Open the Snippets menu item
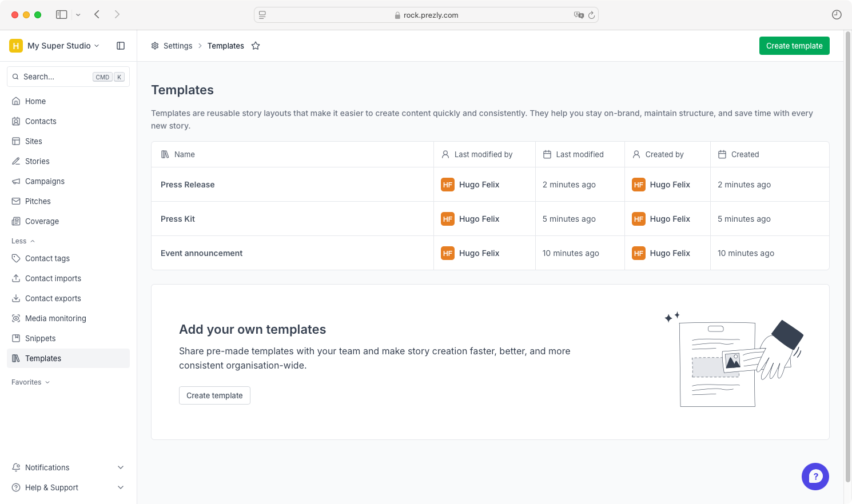Screen dimensions: 852x504 tap(68, 338)
